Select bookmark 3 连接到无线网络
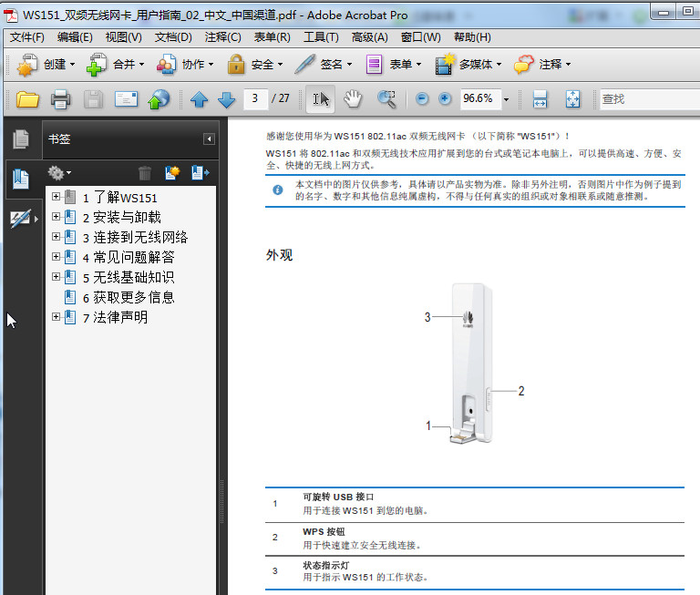The image size is (700, 595). tap(135, 238)
